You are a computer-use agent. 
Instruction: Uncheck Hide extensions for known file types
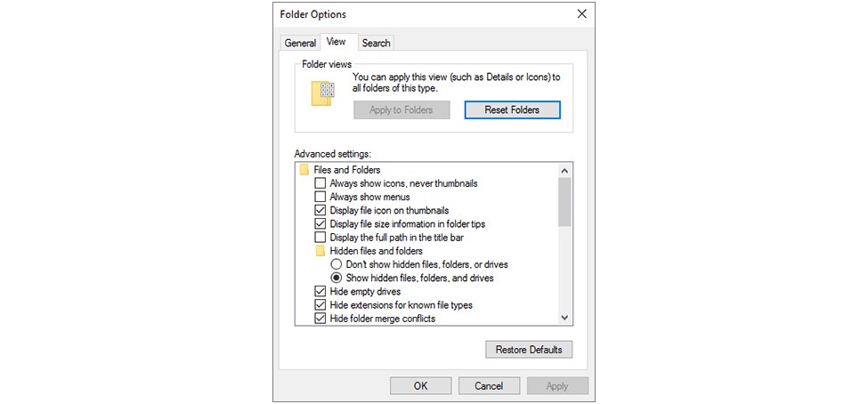(x=320, y=305)
